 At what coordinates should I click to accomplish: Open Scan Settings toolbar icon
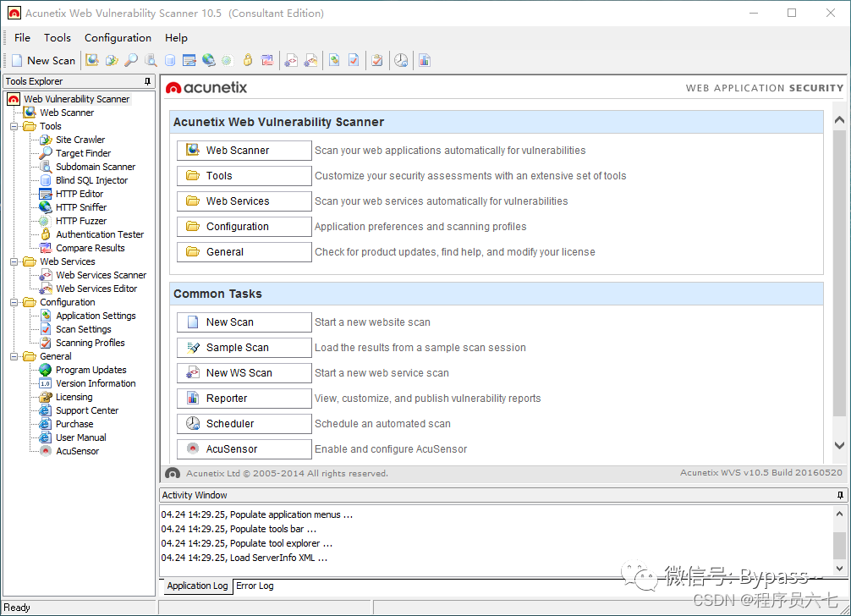[354, 60]
